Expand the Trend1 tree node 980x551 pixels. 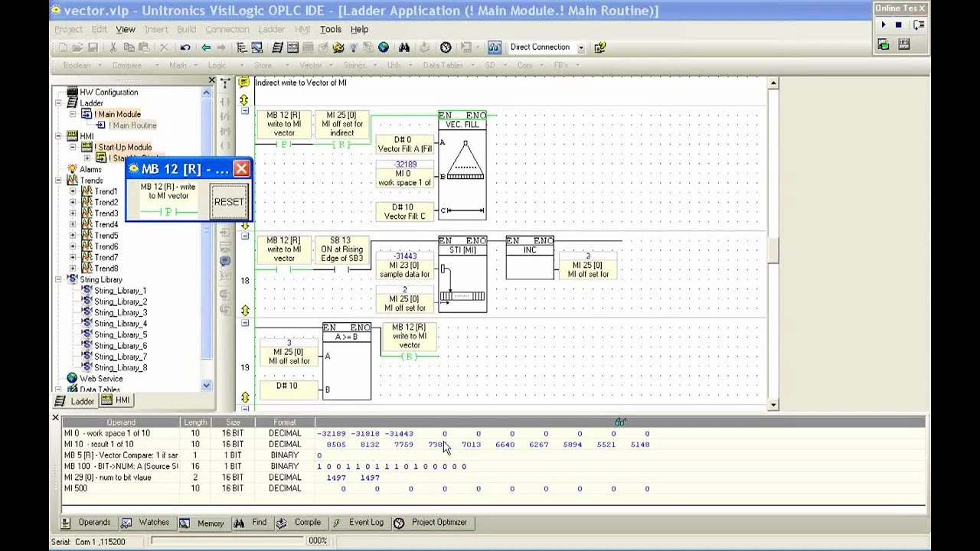click(73, 191)
